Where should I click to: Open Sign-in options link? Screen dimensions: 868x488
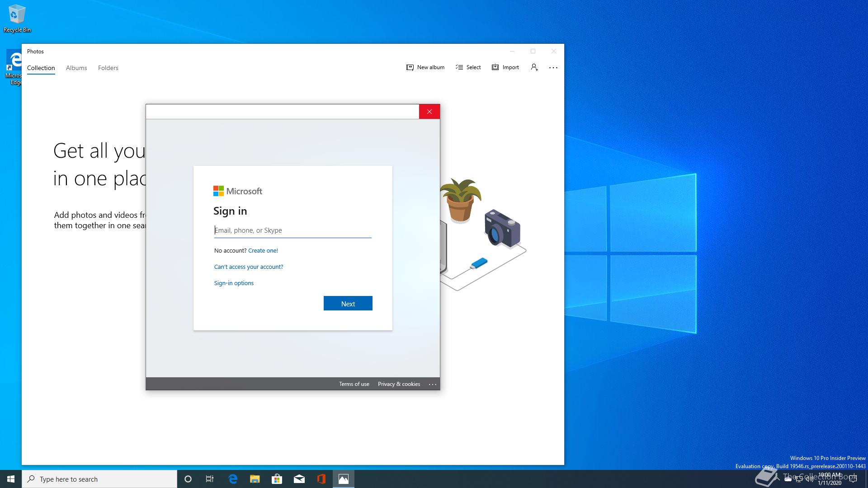tap(234, 283)
